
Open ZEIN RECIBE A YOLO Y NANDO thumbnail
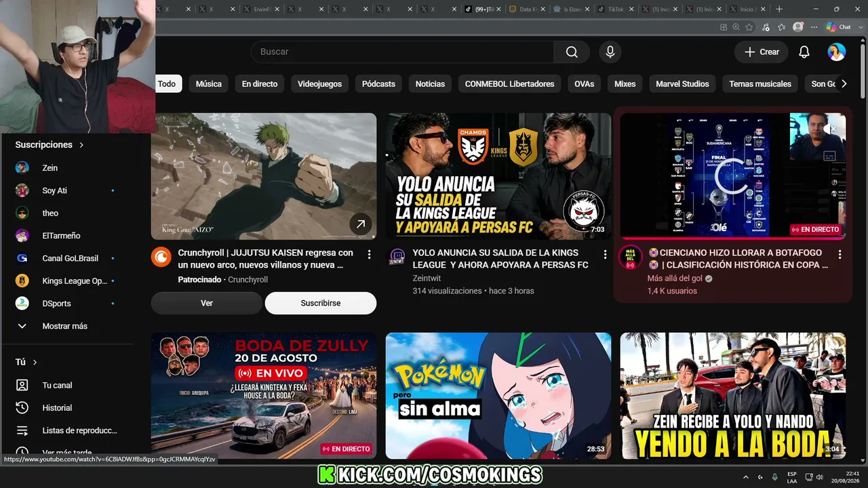(733, 396)
